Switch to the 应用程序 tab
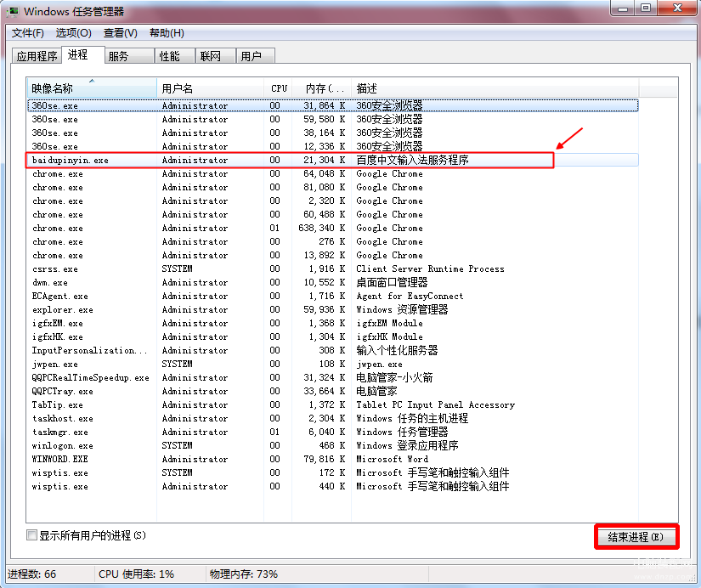 click(x=37, y=56)
